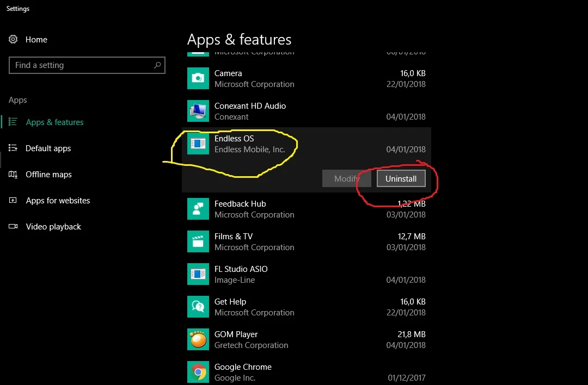Viewport: 588px width, 385px height.
Task: Click the Home gear icon
Action: tap(13, 39)
